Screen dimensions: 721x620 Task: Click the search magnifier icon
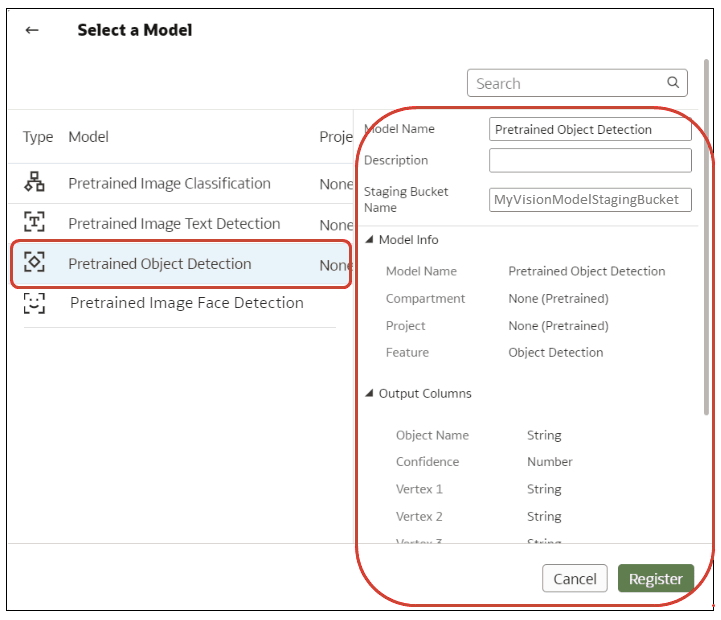(x=673, y=83)
